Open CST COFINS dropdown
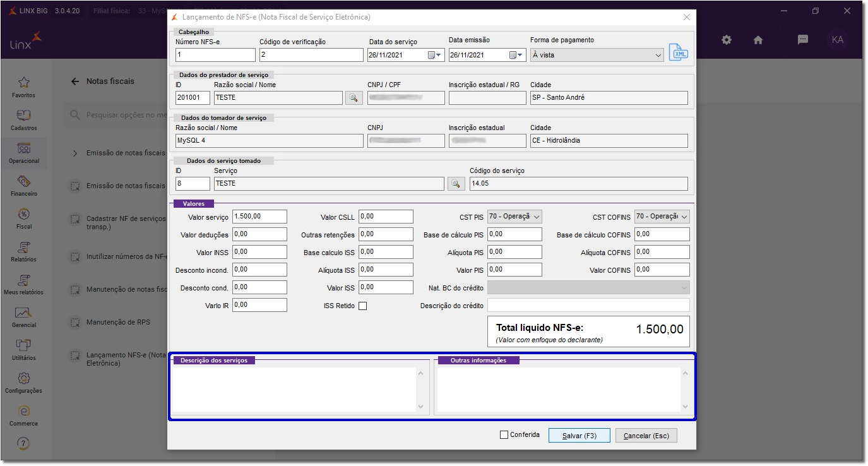868x466 pixels. coord(662,217)
